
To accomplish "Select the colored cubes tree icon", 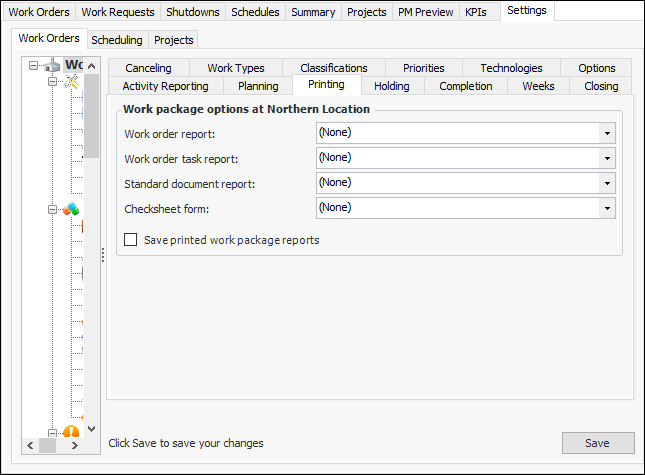I will (70, 210).
